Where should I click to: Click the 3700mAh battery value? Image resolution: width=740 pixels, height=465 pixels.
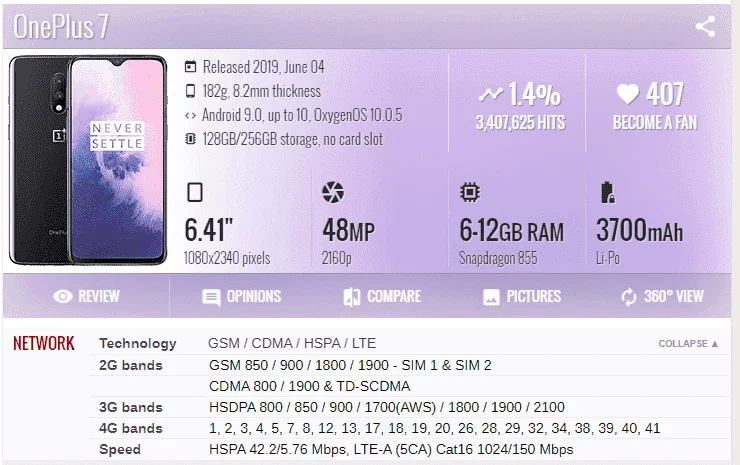[x=639, y=230]
